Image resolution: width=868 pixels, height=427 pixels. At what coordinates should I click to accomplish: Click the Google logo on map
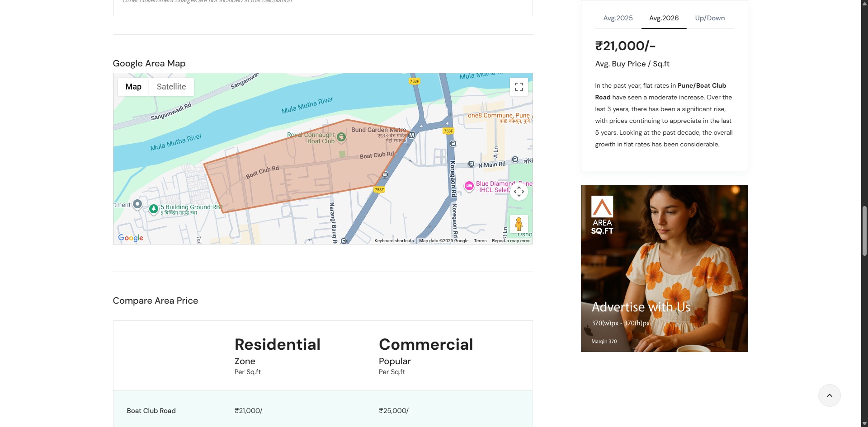coord(131,238)
